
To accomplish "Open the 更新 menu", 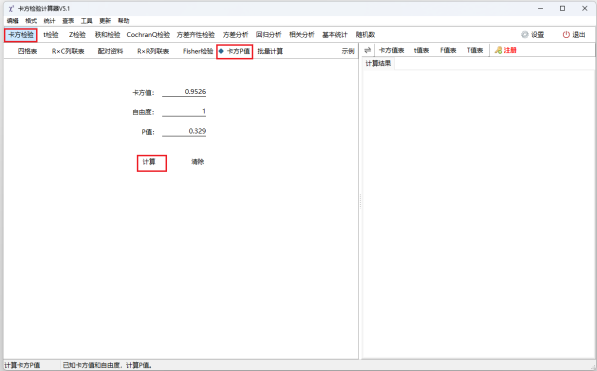I will [105, 21].
